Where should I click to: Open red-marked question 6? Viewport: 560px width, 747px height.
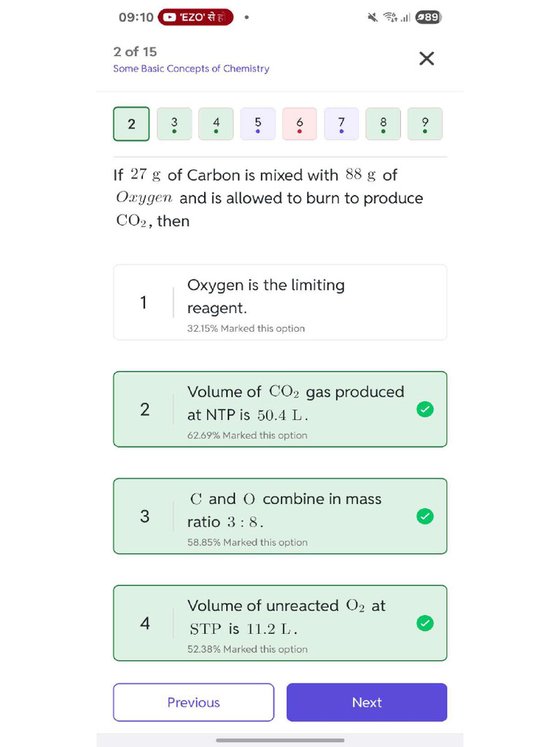point(300,124)
